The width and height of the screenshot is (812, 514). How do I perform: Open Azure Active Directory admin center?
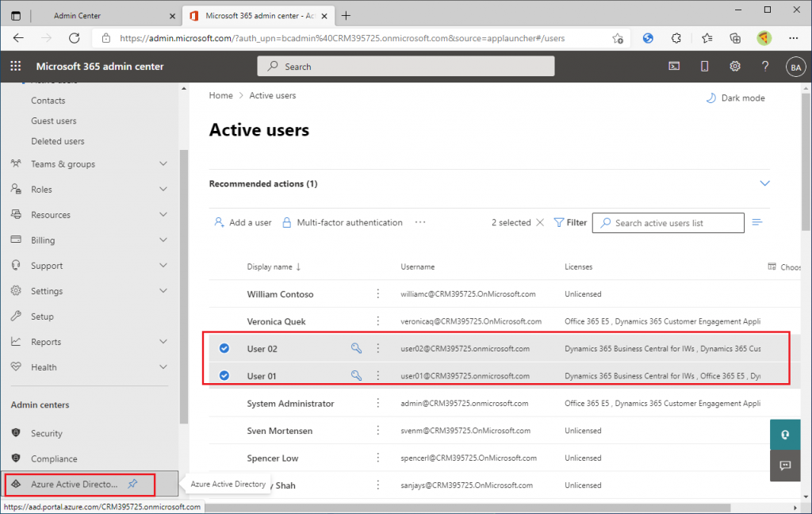click(x=74, y=484)
